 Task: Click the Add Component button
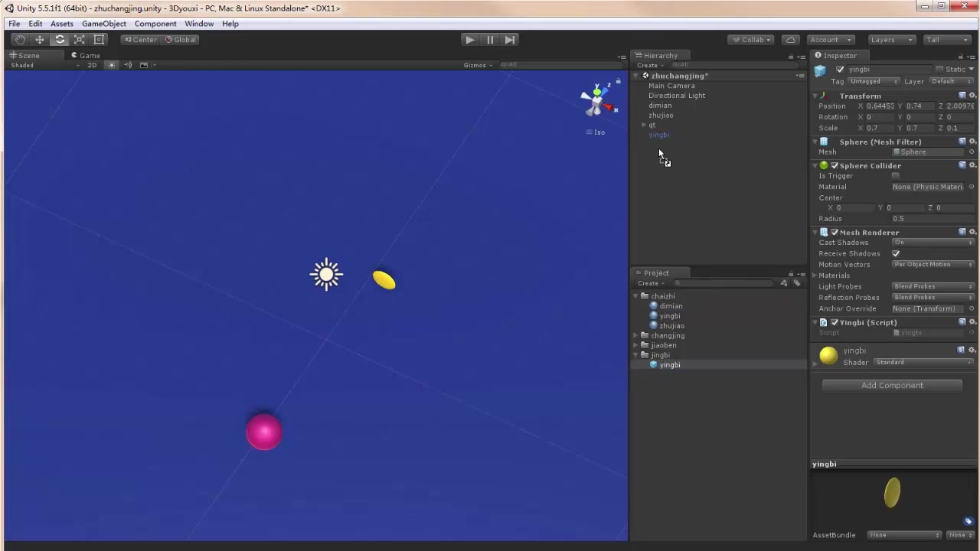(x=892, y=385)
